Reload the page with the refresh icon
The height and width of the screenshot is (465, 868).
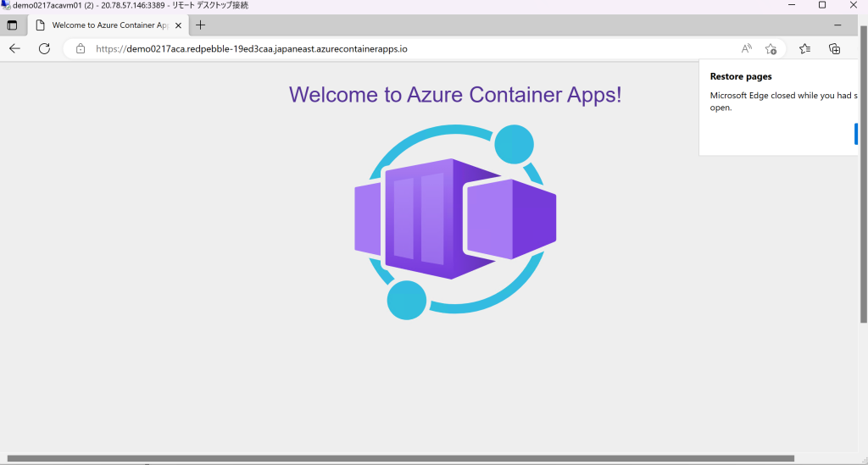44,48
